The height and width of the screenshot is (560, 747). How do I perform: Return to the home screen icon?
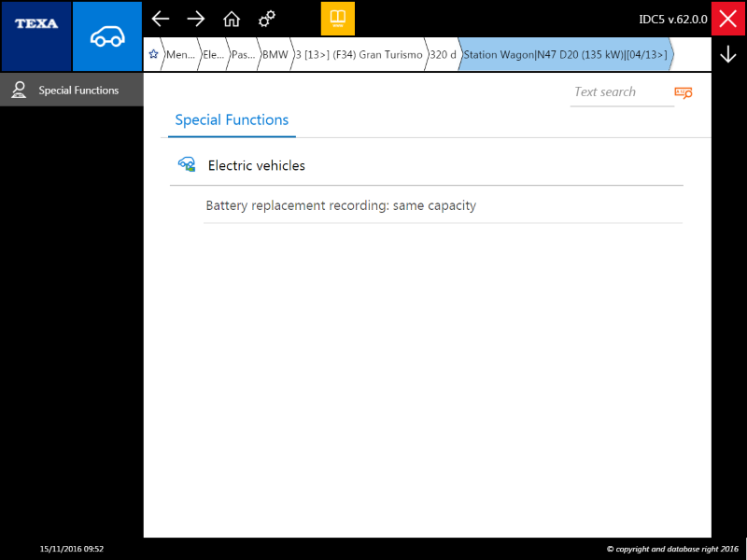[x=232, y=19]
